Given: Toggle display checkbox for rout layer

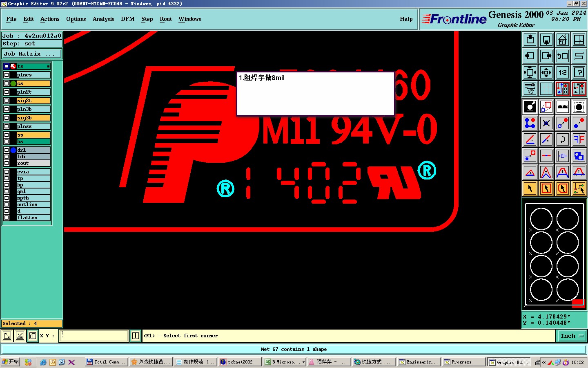Looking at the screenshot, I should [7, 163].
